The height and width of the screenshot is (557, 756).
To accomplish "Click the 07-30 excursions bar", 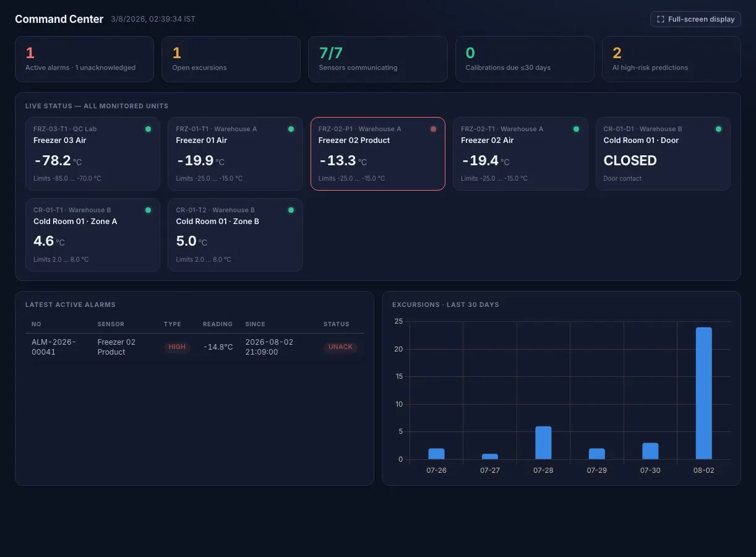I will coord(650,451).
